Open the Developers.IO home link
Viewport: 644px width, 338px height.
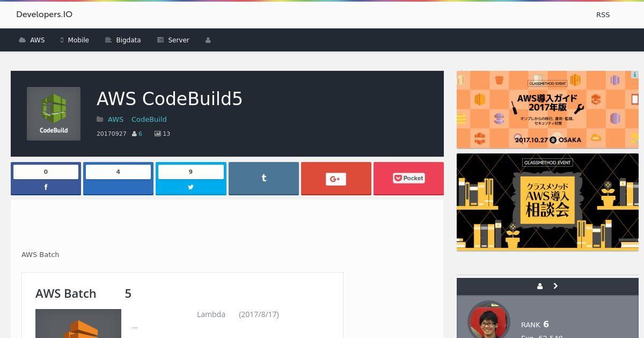click(x=44, y=14)
